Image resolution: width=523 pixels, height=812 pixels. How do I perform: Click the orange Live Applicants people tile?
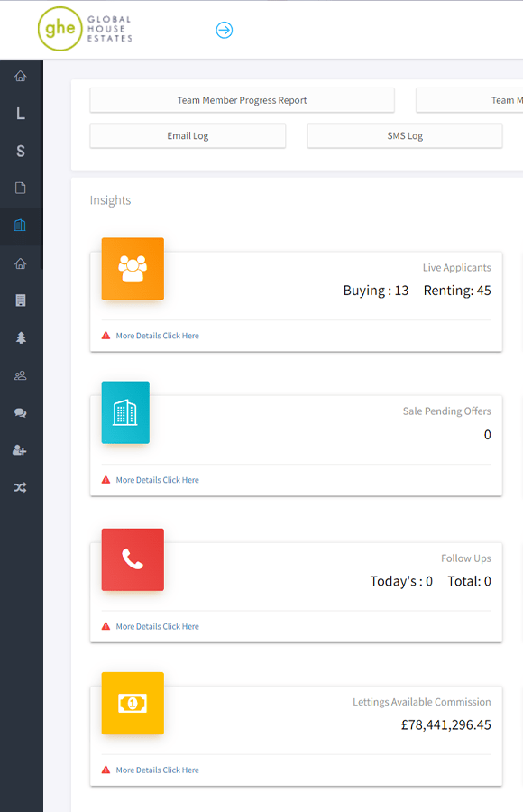click(133, 269)
